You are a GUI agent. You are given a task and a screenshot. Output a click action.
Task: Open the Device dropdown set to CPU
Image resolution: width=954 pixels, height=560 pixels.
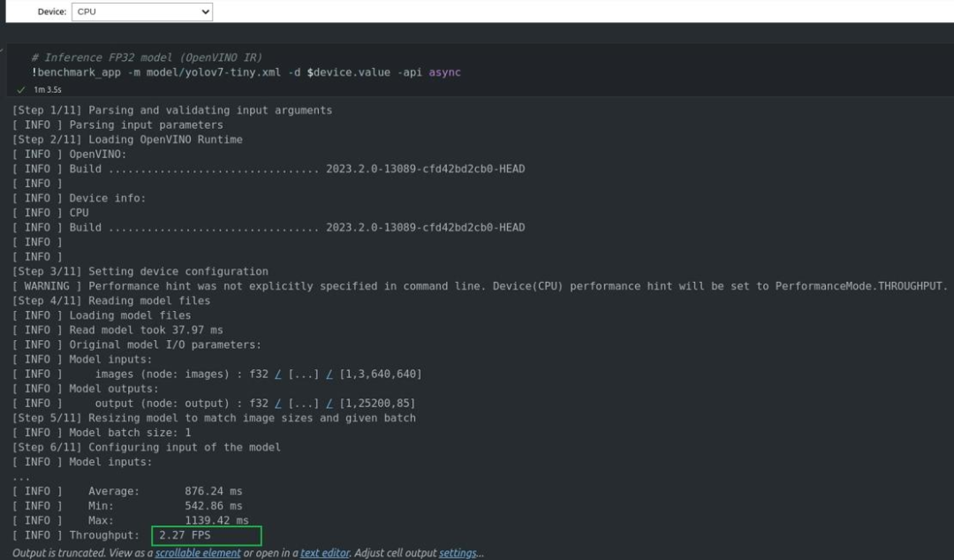(141, 11)
